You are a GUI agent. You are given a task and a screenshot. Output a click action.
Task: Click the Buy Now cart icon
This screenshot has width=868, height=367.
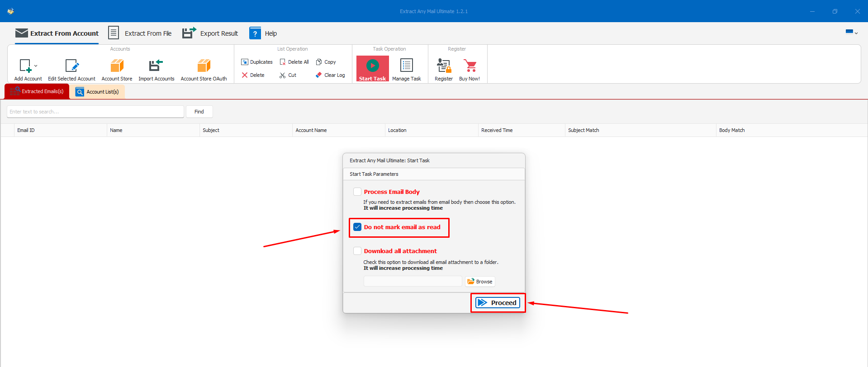(470, 66)
